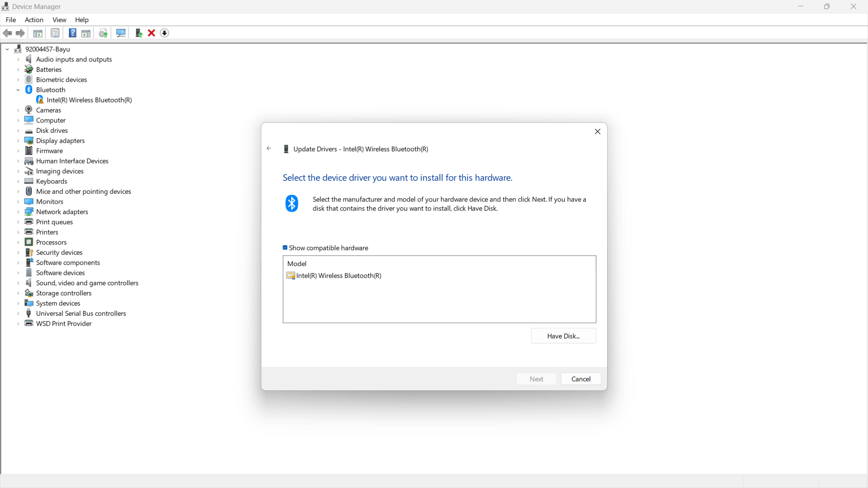Expand Universal Serial Bus controllers node

pyautogui.click(x=18, y=314)
